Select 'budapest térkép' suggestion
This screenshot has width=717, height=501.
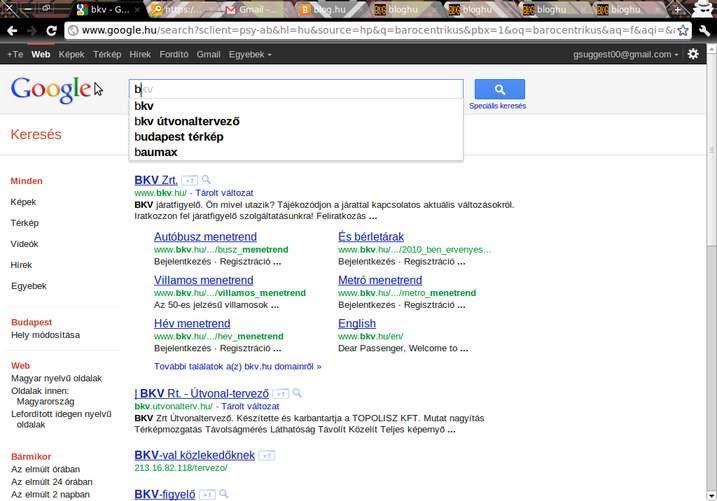pos(296,137)
